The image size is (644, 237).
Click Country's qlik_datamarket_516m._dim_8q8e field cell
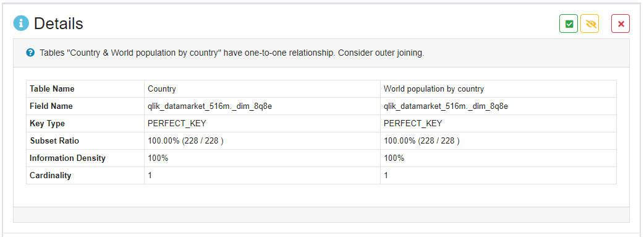coord(262,106)
